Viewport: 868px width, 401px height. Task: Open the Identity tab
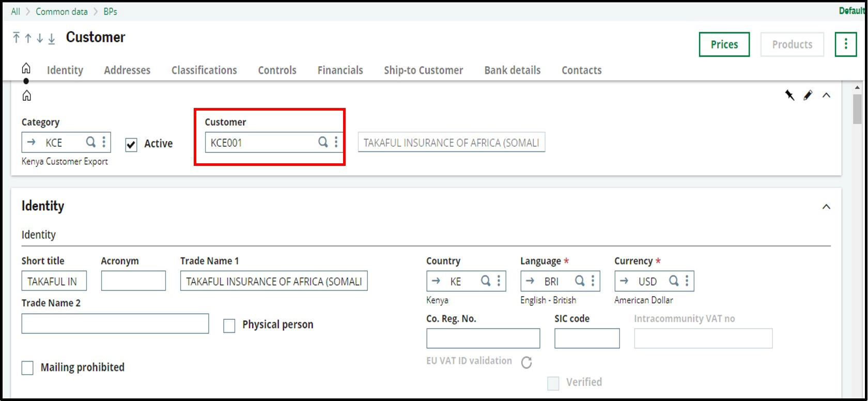[x=65, y=70]
